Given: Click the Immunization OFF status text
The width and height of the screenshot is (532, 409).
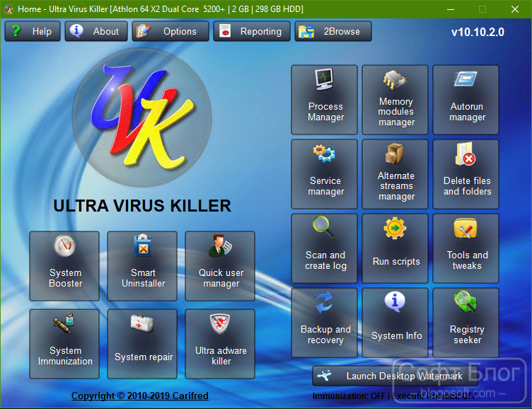Looking at the screenshot, I should point(349,396).
